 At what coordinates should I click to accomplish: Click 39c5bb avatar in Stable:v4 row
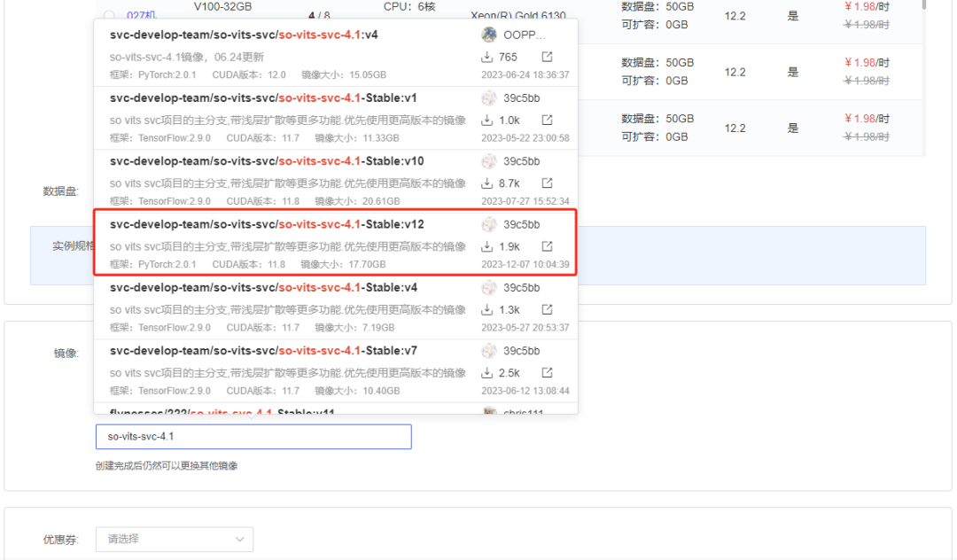[x=489, y=287]
